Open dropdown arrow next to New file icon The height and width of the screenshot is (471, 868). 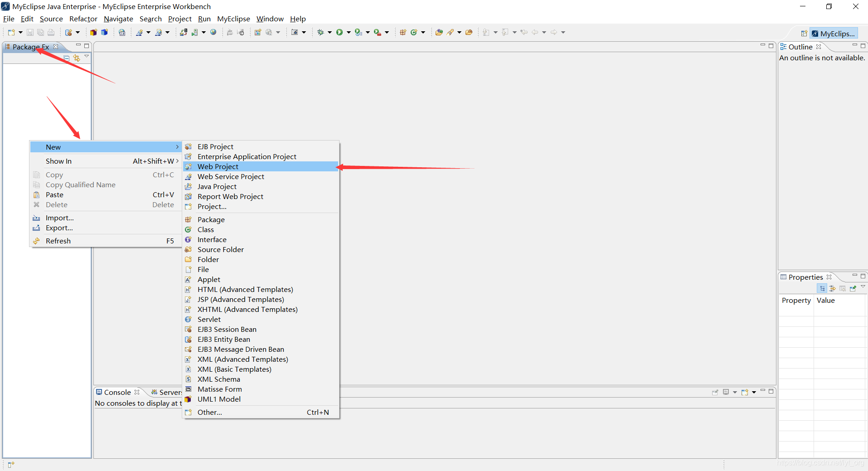coord(20,32)
